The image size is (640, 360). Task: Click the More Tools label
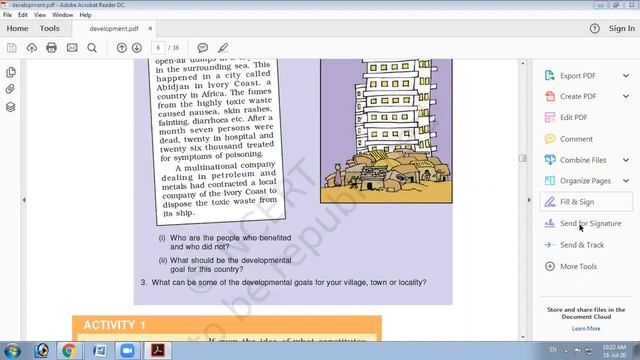tap(578, 267)
